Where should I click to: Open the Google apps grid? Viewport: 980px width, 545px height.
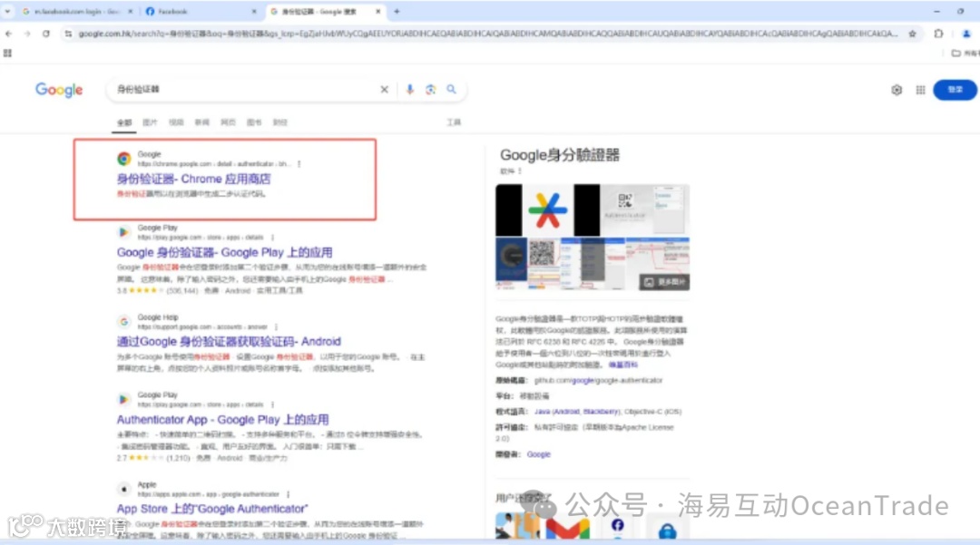[x=921, y=90]
